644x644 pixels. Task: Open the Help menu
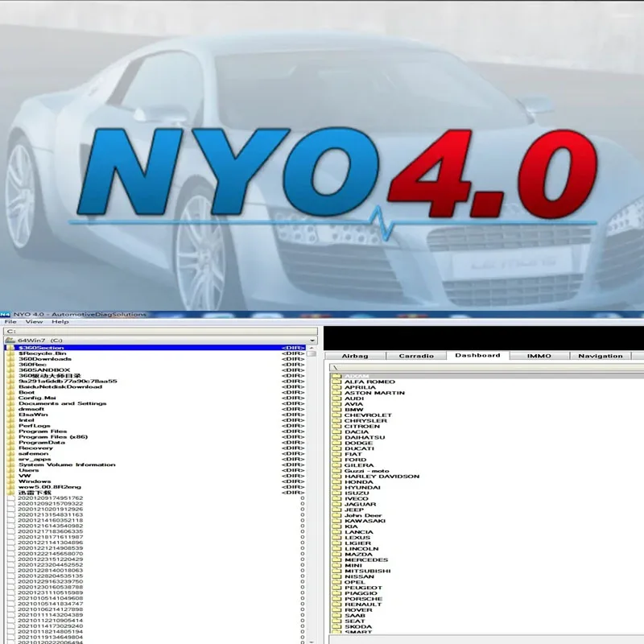click(x=60, y=321)
